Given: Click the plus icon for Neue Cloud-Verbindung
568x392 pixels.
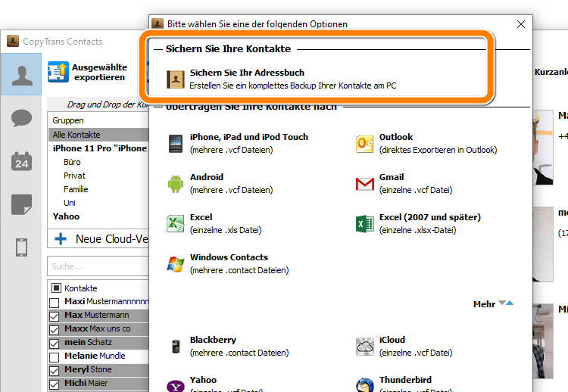Looking at the screenshot, I should (61, 239).
